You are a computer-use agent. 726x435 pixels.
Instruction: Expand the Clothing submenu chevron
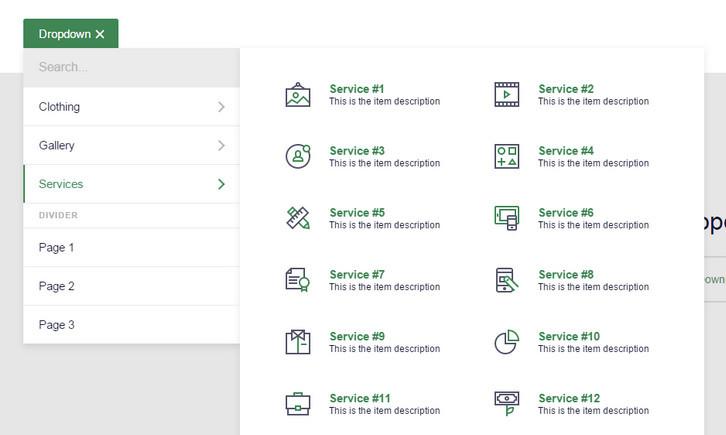[x=221, y=107]
